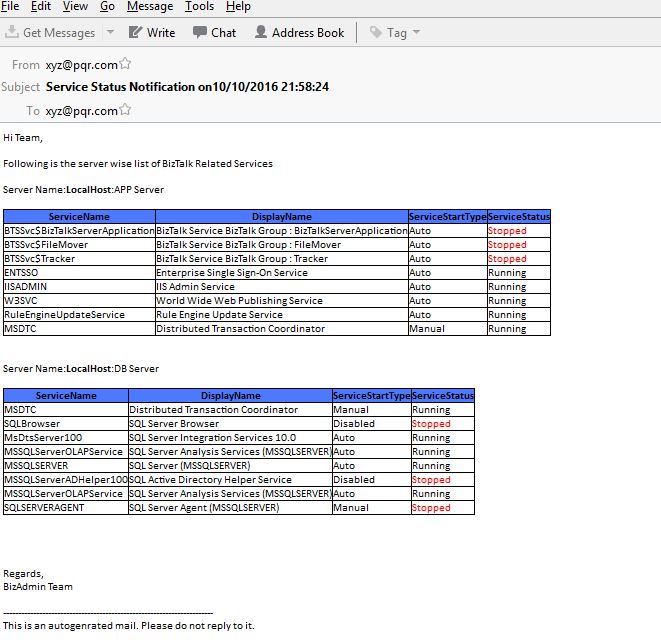Open the Edit menu
Image resolution: width=661 pixels, height=644 pixels.
click(41, 6)
